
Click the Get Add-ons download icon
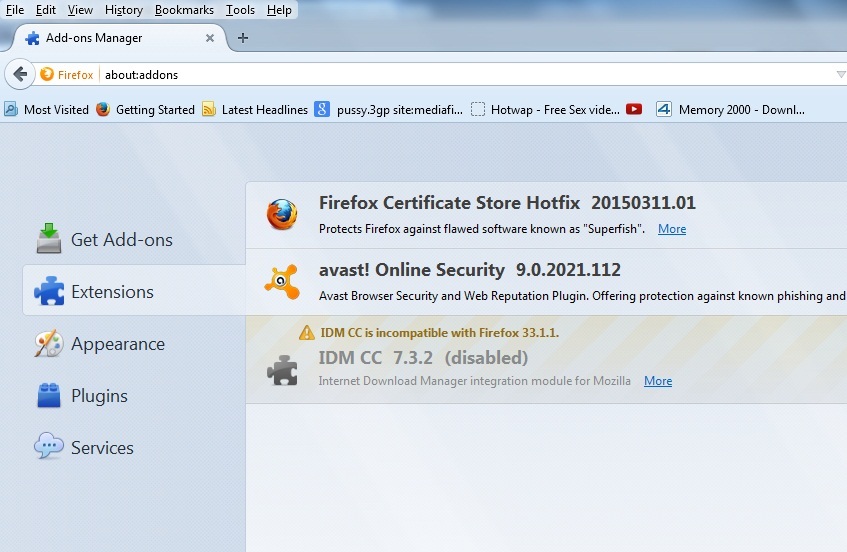tap(49, 238)
